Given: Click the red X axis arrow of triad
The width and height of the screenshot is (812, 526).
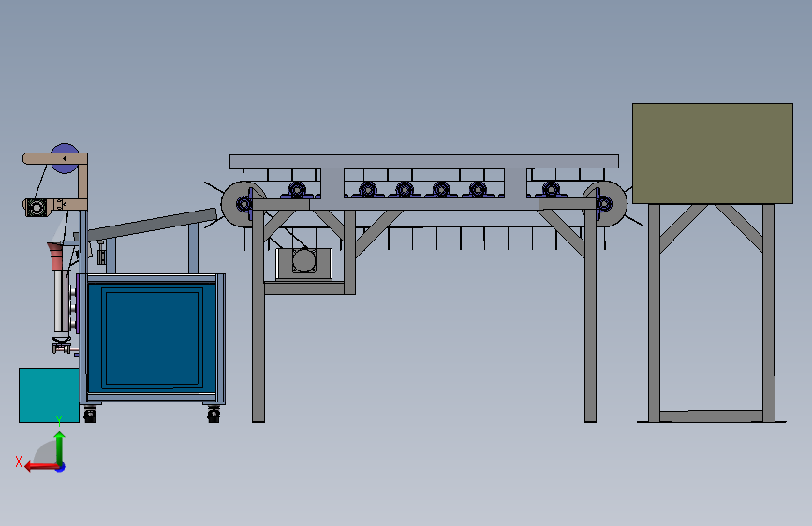Looking at the screenshot, I should [x=41, y=467].
